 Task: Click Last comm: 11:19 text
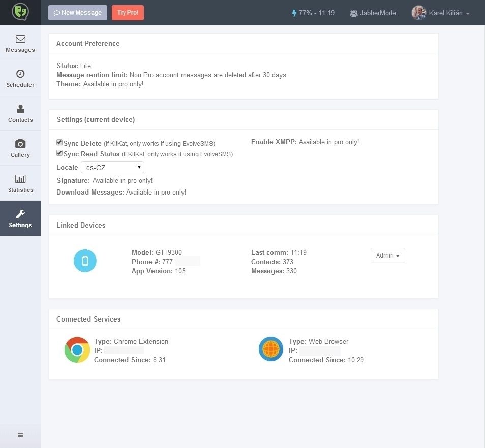[x=279, y=252]
